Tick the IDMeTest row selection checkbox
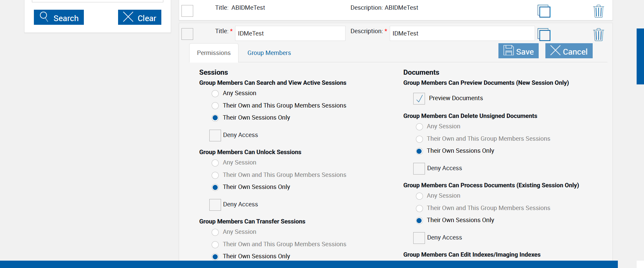644x268 pixels. tap(187, 34)
